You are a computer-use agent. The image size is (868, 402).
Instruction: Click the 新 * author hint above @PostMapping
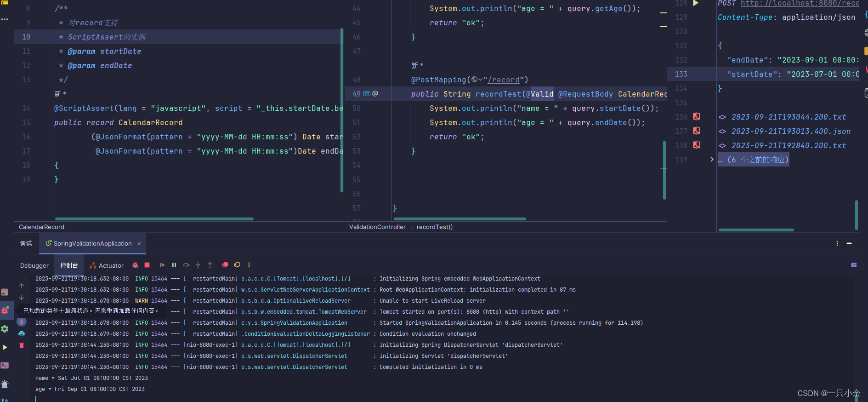pos(417,65)
